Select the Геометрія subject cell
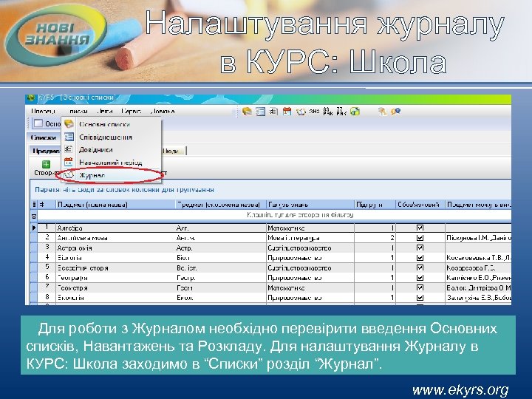The height and width of the screenshot is (399, 532). (x=115, y=288)
